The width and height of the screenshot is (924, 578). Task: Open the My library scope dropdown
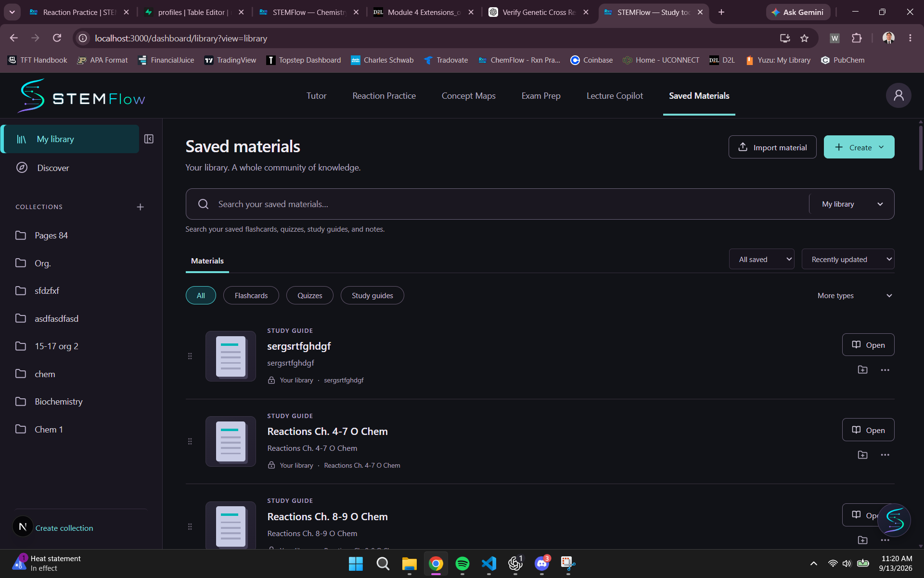point(851,204)
